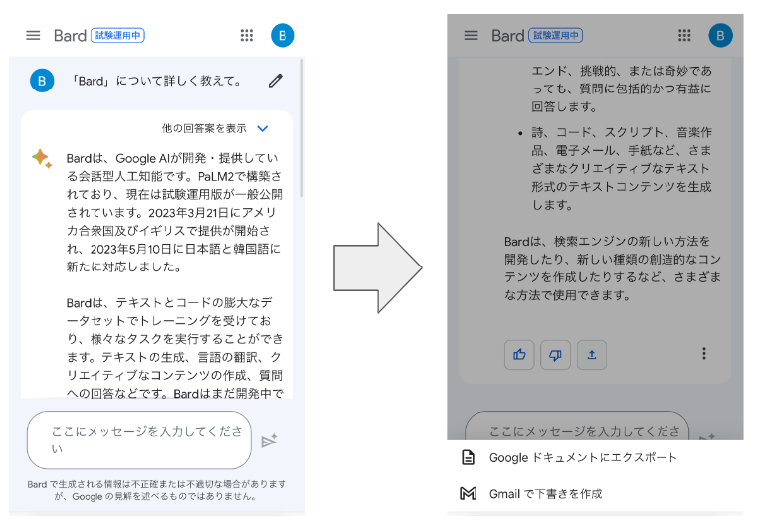Open hamburger menu in left Bard screen

pos(33,36)
